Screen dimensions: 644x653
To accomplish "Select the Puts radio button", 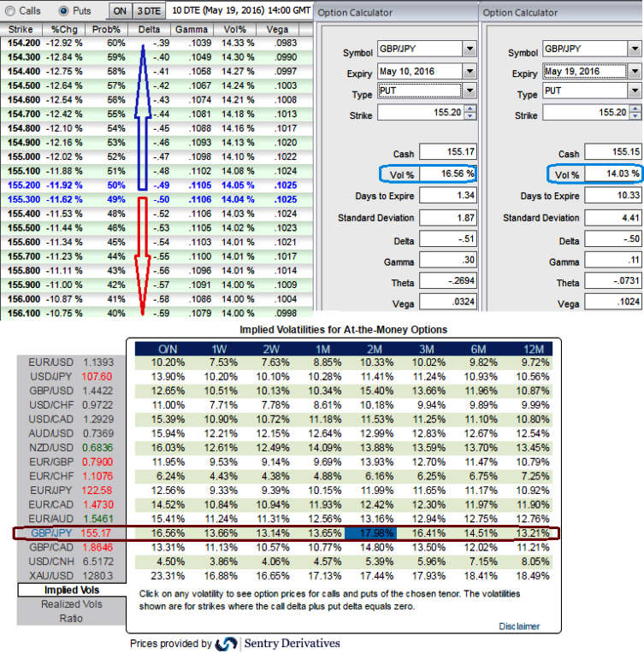I will [63, 11].
